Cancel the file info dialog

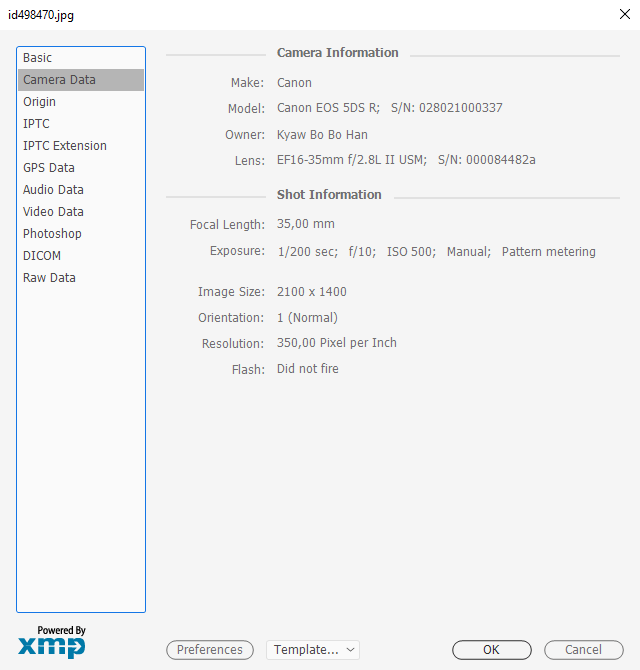(x=584, y=650)
